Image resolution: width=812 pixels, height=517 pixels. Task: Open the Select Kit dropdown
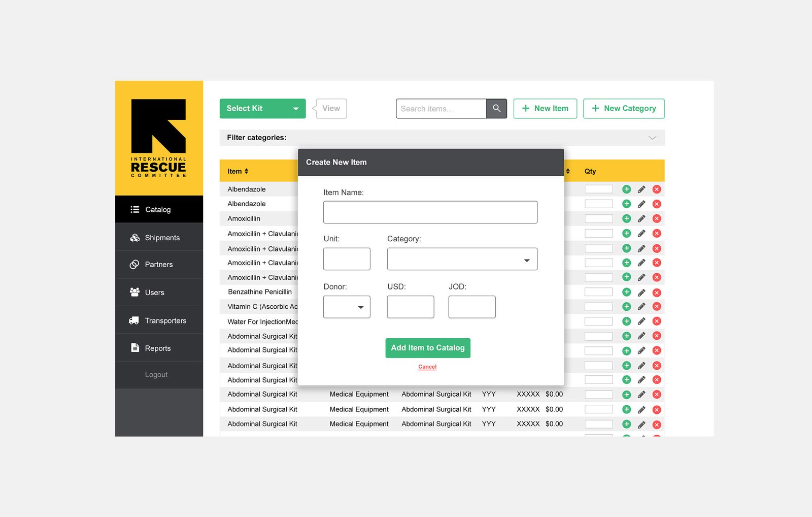(x=262, y=109)
